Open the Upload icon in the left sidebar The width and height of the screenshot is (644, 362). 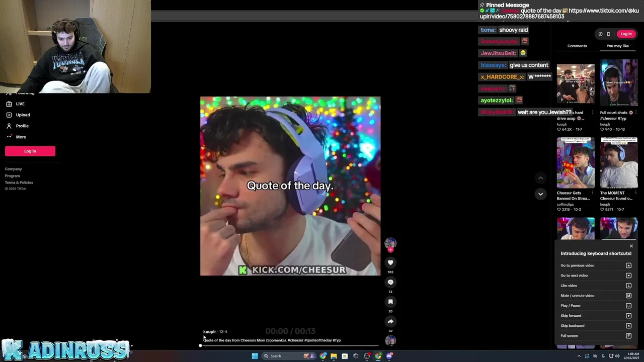(9, 115)
